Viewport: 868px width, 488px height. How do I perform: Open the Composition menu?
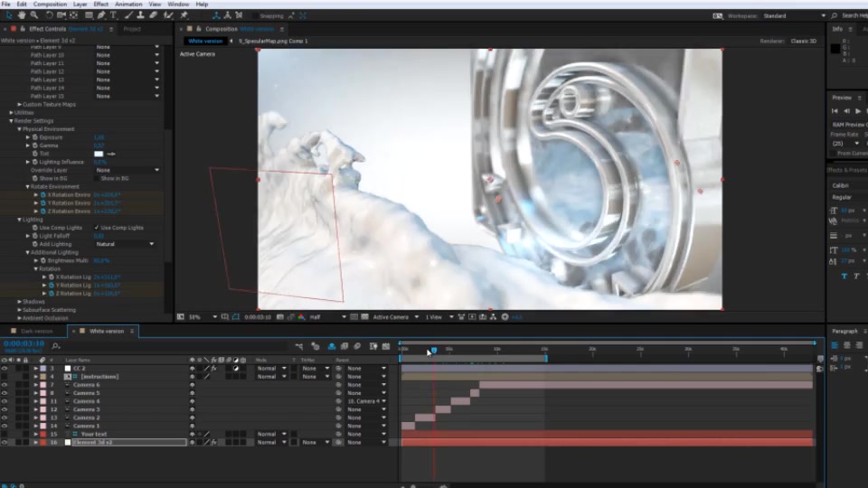click(50, 5)
